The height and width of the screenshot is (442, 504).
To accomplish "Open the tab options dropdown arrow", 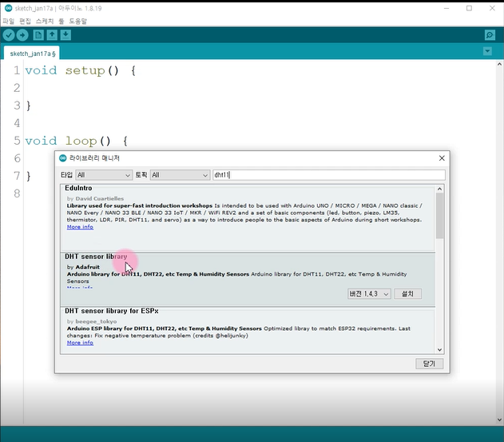I will click(x=487, y=51).
